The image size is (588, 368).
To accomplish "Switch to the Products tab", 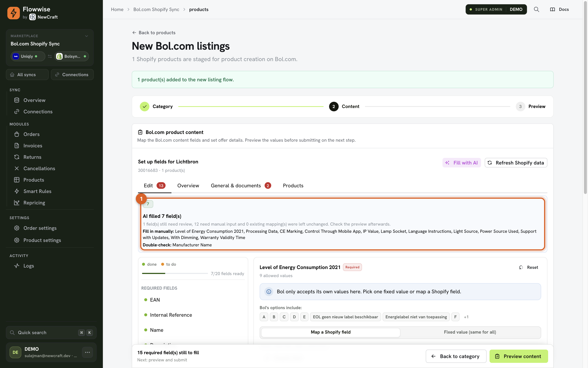I will pos(293,186).
